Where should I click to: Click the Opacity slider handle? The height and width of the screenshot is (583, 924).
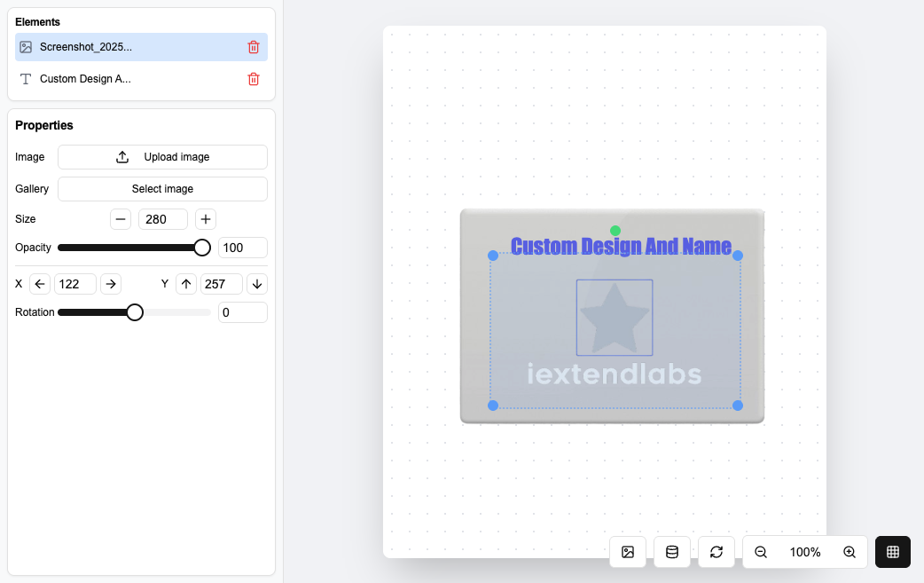pyautogui.click(x=202, y=248)
